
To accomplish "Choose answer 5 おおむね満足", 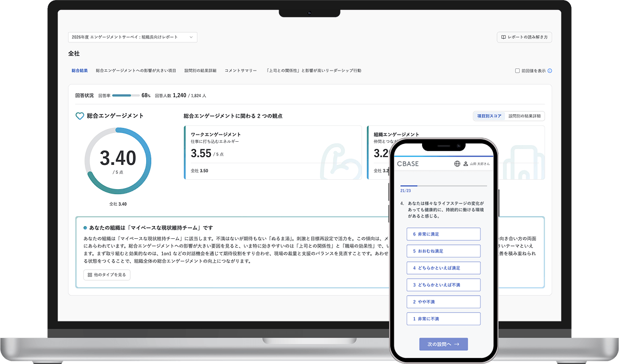I will [444, 251].
